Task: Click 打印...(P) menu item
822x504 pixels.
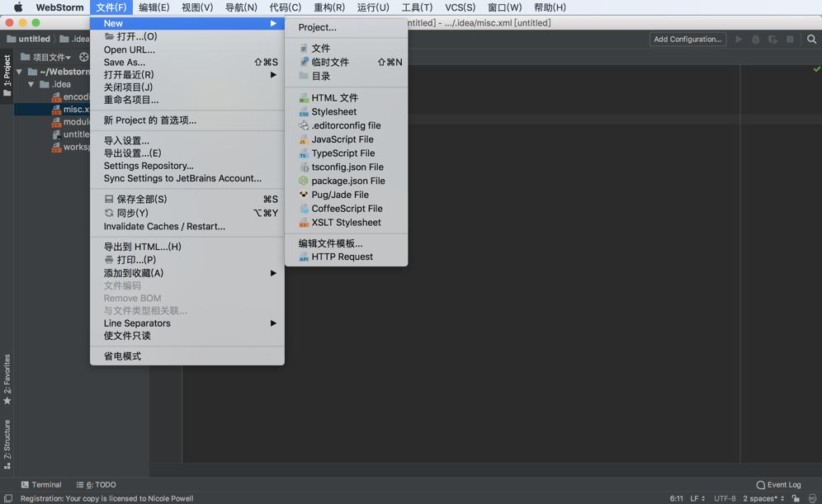Action: point(187,260)
